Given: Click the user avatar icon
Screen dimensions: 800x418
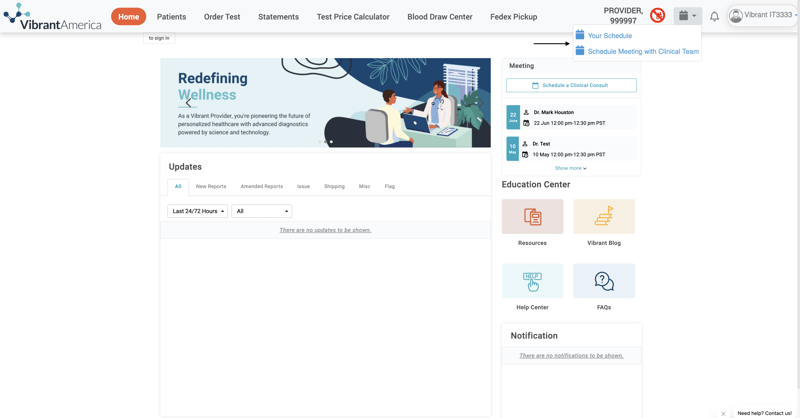Looking at the screenshot, I should coord(735,16).
